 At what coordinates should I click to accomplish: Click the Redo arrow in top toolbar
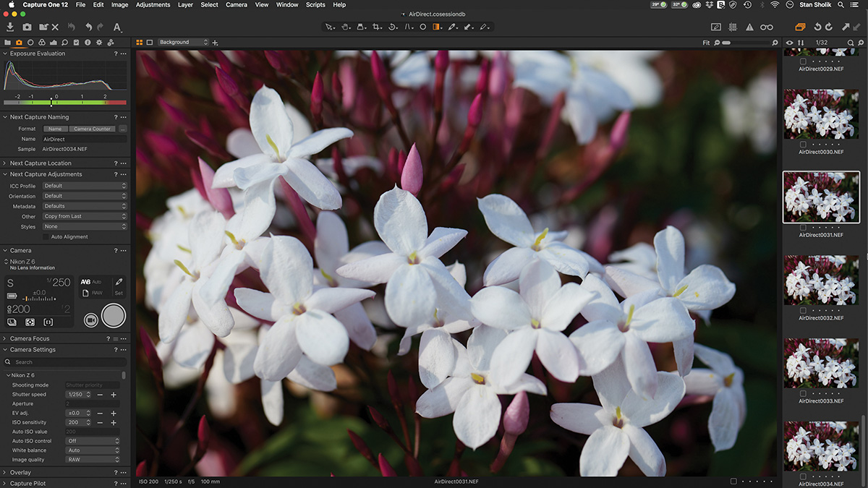[100, 27]
